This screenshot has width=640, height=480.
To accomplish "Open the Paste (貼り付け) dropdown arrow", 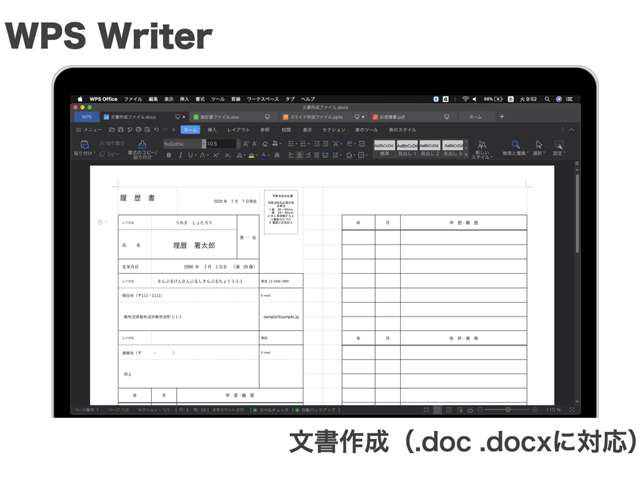I will pos(94,153).
